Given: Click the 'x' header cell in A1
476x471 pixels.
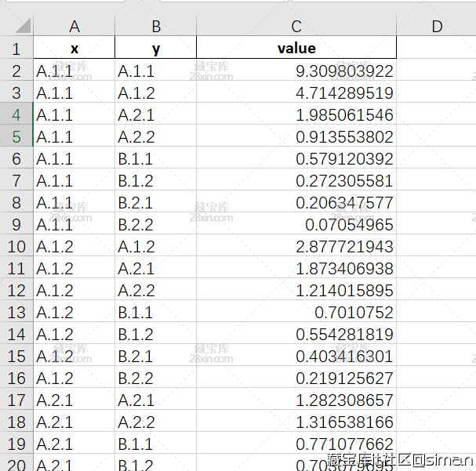Looking at the screenshot, I should 74,49.
